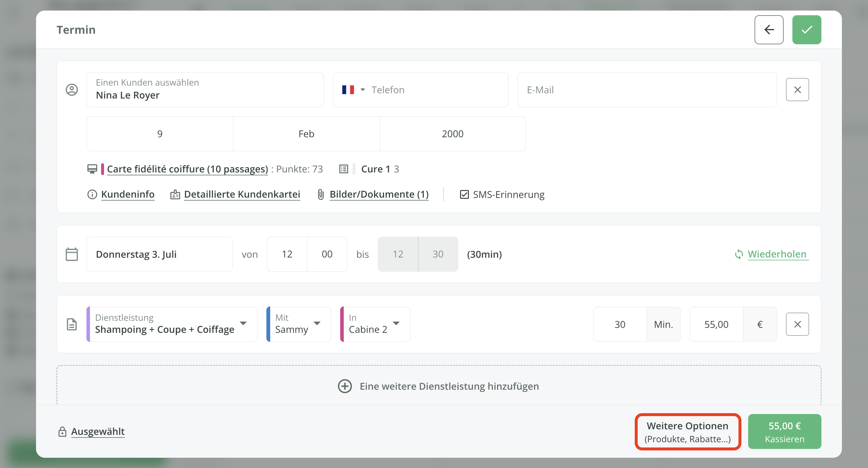Open Detaillierte Kundenkartei link

pos(241,194)
